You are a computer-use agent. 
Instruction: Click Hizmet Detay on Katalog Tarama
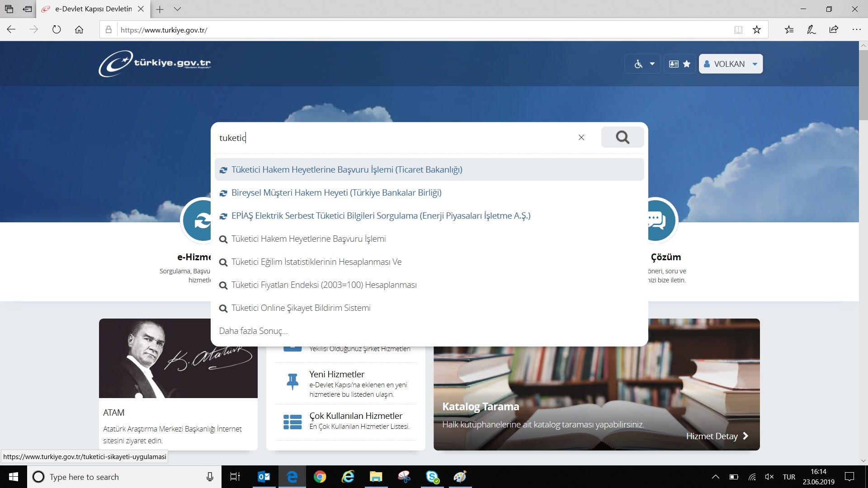[x=717, y=436]
